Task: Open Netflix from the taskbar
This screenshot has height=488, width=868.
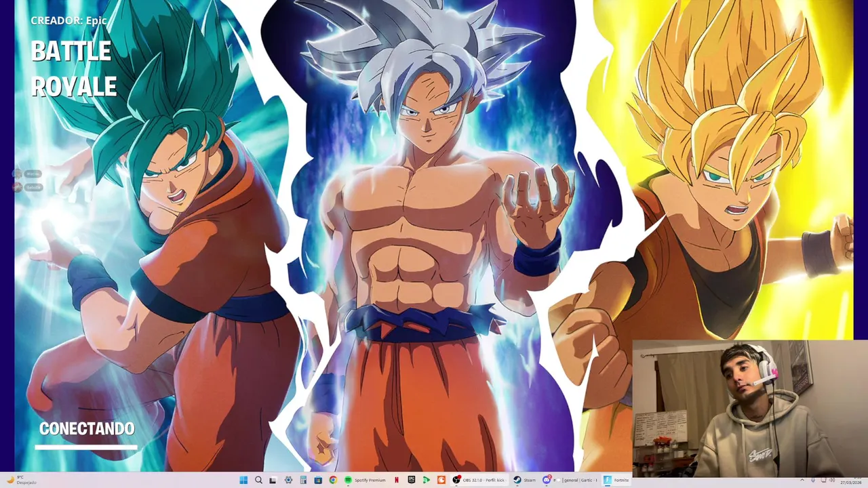Action: (397, 480)
